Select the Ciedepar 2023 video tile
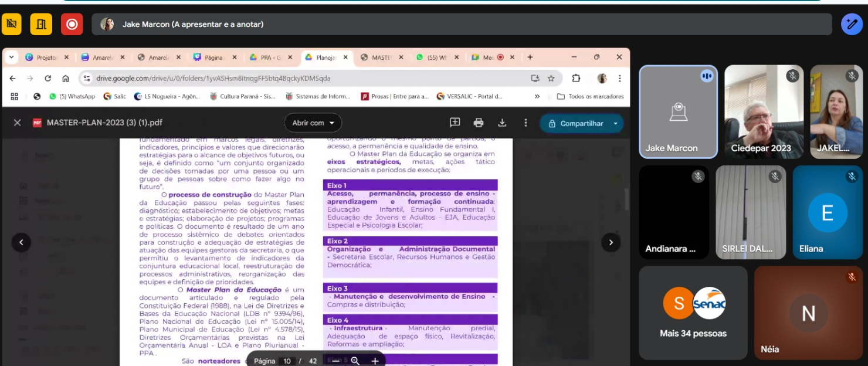 [764, 111]
